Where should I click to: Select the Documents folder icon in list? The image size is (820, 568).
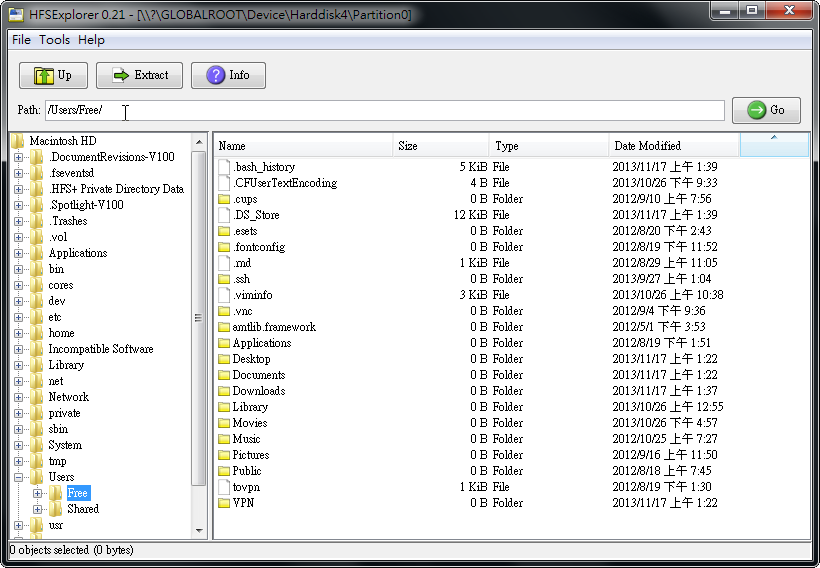pos(224,375)
